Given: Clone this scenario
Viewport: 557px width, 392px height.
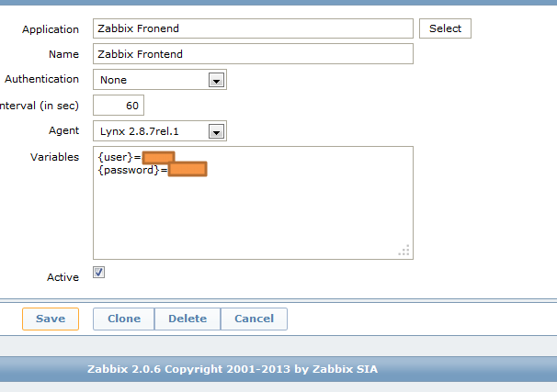Looking at the screenshot, I should pyautogui.click(x=124, y=319).
